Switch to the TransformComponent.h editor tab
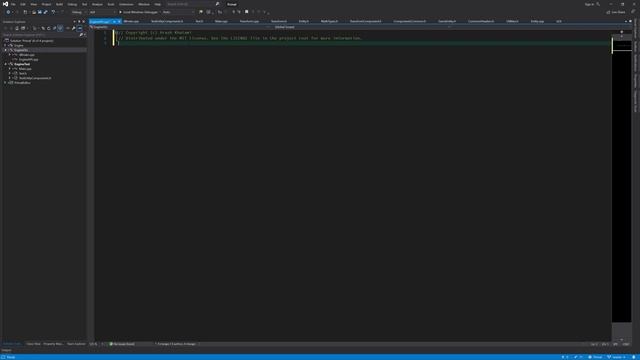640x360 pixels. coord(365,21)
